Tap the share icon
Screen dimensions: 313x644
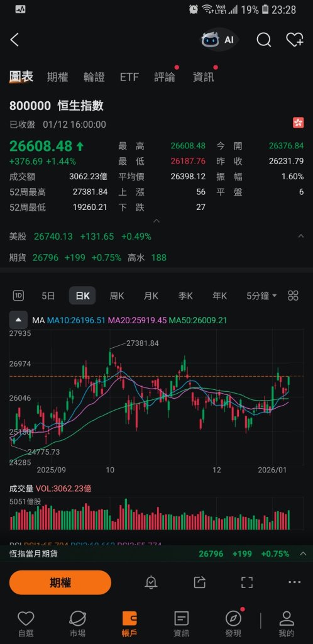[199, 582]
